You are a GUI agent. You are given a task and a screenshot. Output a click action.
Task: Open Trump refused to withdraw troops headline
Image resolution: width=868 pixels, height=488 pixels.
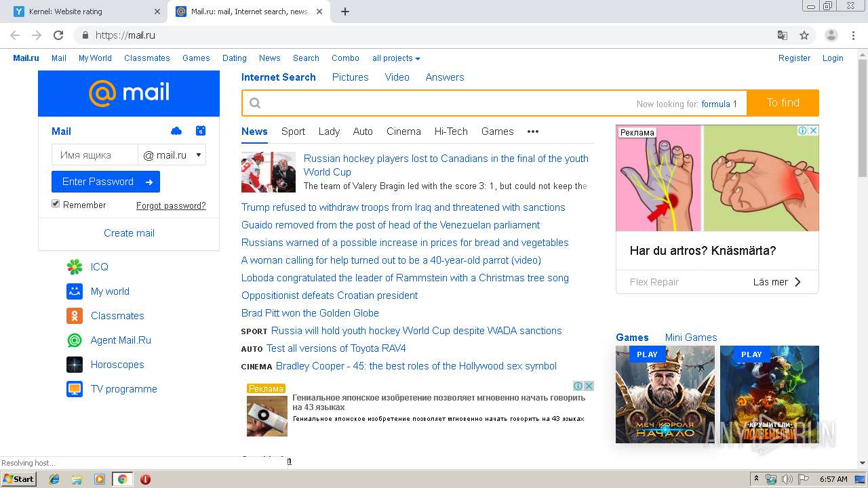[403, 207]
